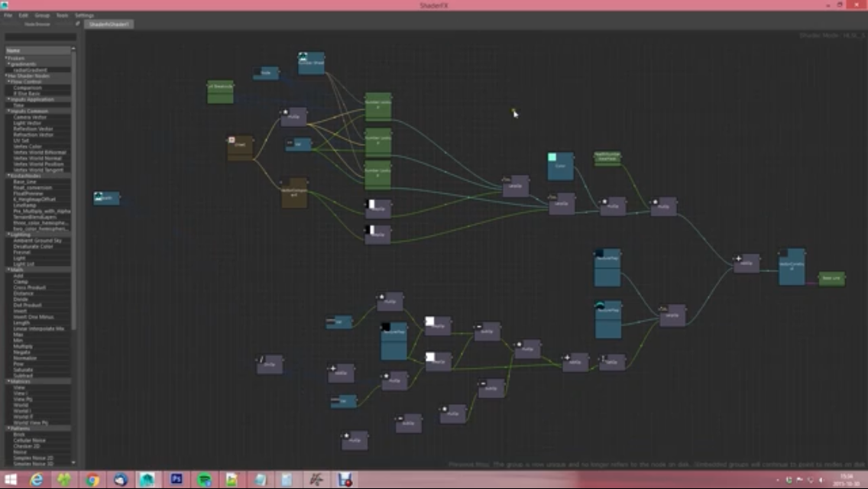This screenshot has width=868, height=489.
Task: Select Camera Vector in the list
Action: click(x=30, y=118)
